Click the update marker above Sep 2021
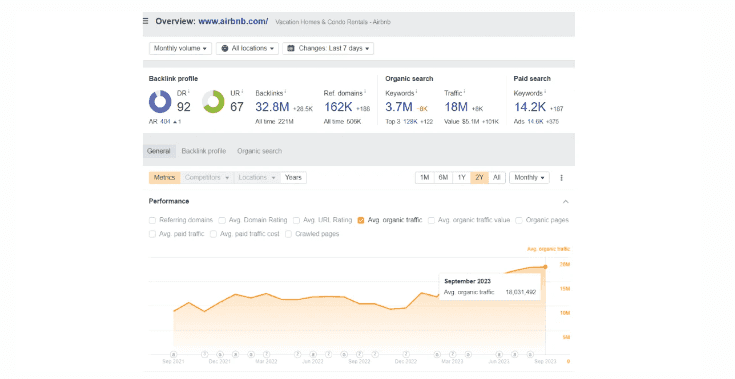 (173, 355)
